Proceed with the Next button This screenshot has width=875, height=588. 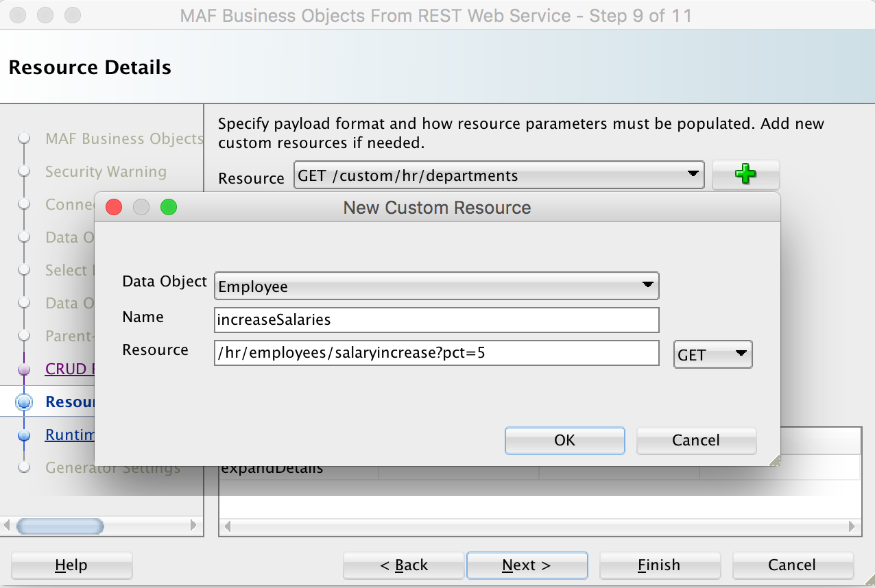527,565
